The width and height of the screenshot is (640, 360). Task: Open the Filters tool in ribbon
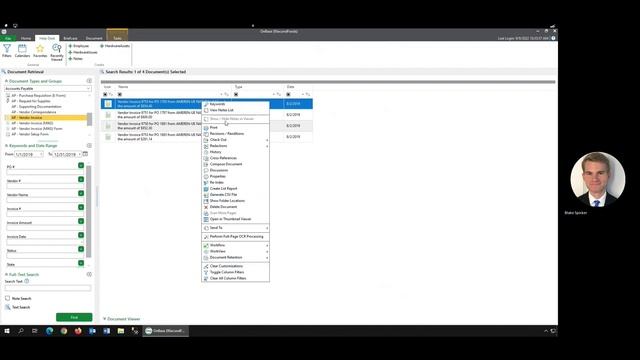tap(7, 51)
